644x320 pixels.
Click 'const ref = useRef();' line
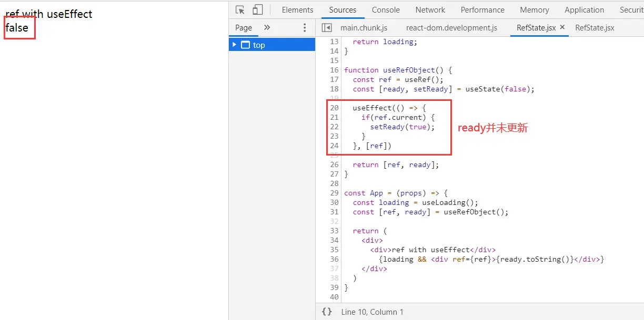(398, 80)
